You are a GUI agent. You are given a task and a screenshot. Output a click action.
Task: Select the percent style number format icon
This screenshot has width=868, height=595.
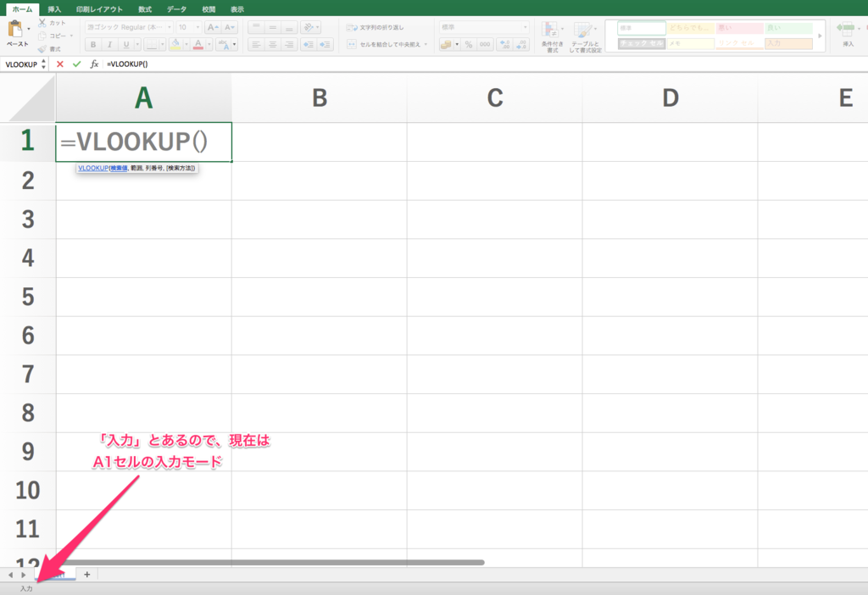tap(468, 44)
